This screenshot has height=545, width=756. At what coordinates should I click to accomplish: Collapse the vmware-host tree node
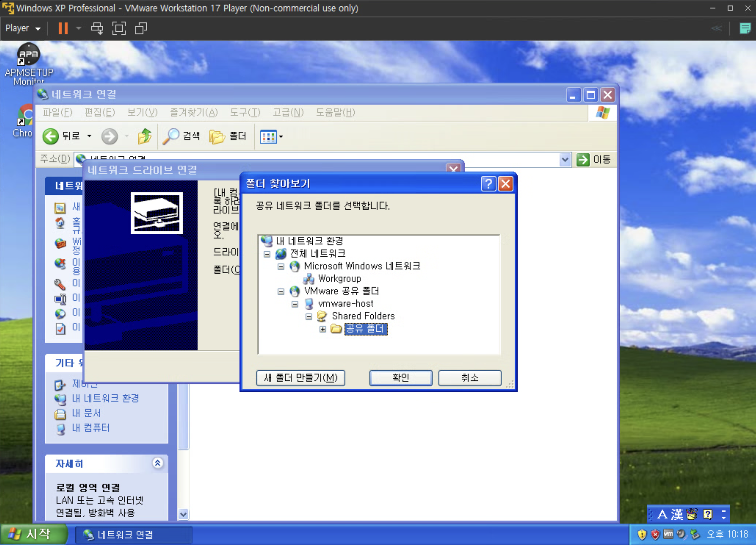point(295,304)
